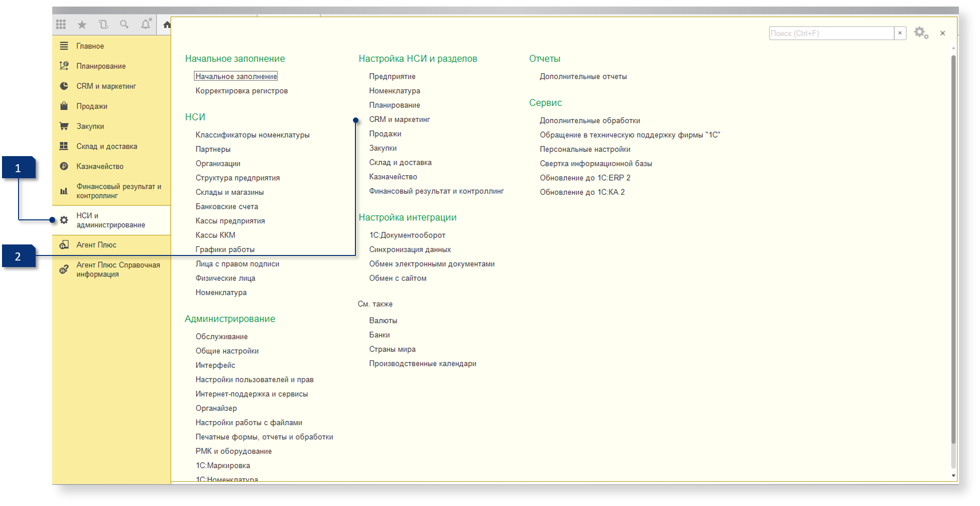Open Графики работы
Screen dimensions: 980x506
coord(225,249)
